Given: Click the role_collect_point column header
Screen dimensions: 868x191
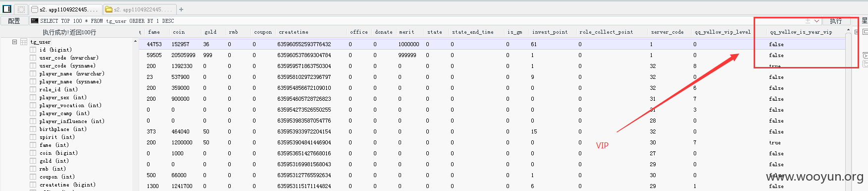Looking at the screenshot, I should coord(606,32).
